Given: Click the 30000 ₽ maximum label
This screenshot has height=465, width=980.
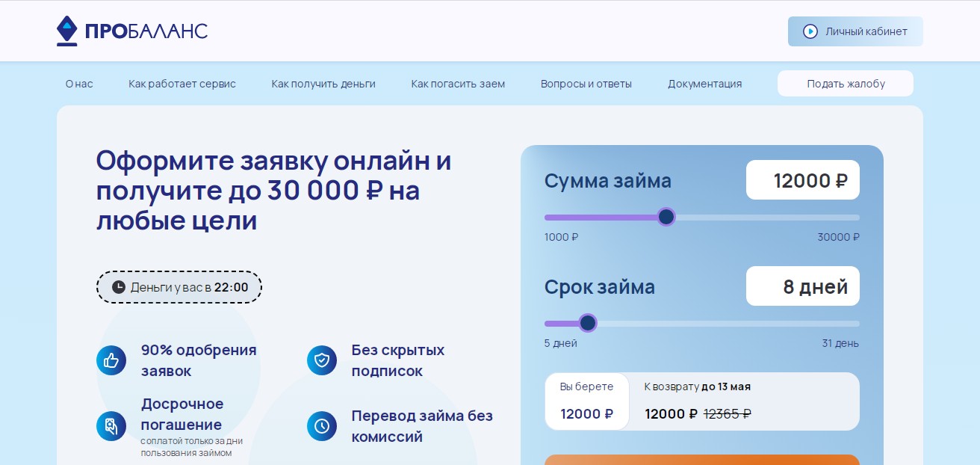Looking at the screenshot, I should [x=838, y=237].
